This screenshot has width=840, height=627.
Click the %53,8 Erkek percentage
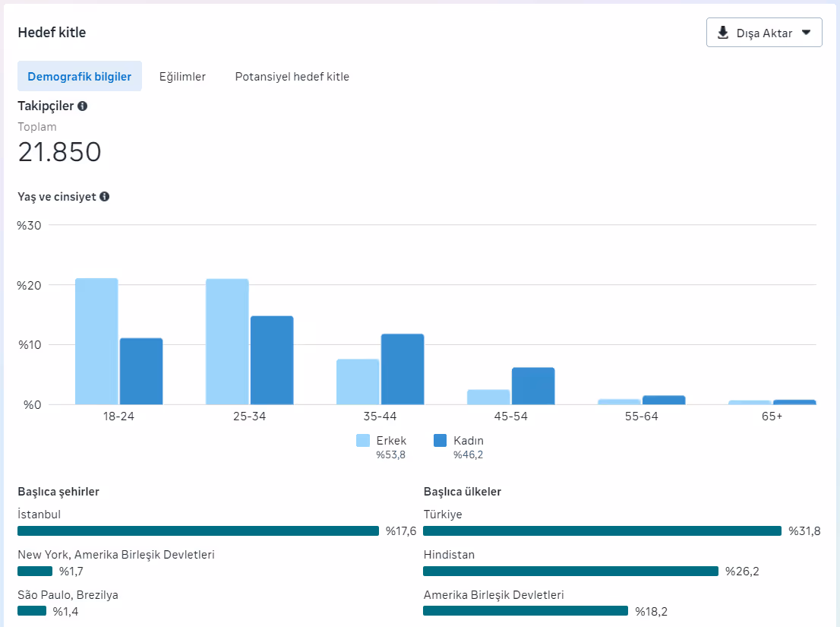pyautogui.click(x=390, y=455)
